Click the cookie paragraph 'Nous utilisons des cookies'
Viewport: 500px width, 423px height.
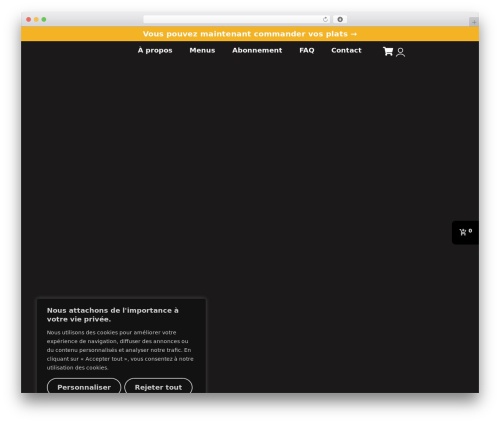click(x=120, y=350)
